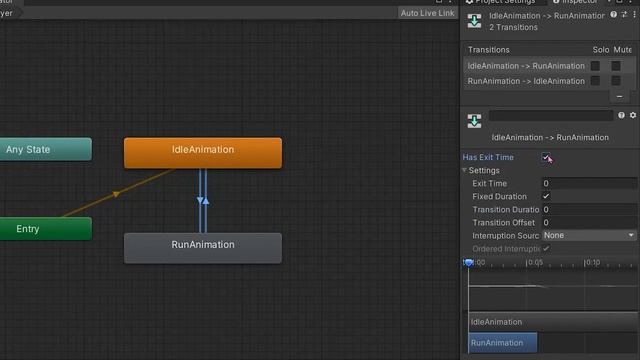This screenshot has height=360, width=640.
Task: Click the 0:05 mark on the timeline ruler
Action: point(535,262)
